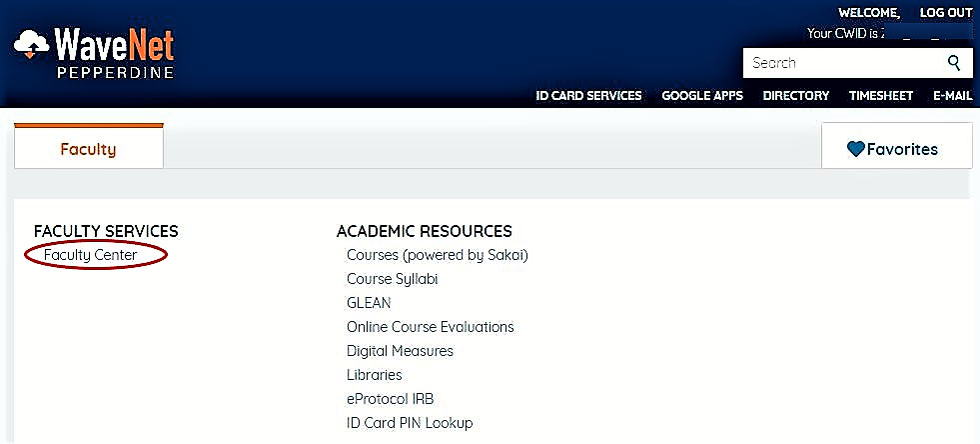Screen dimensions: 980x444
Task: Open the GLEAN link
Action: tap(369, 303)
